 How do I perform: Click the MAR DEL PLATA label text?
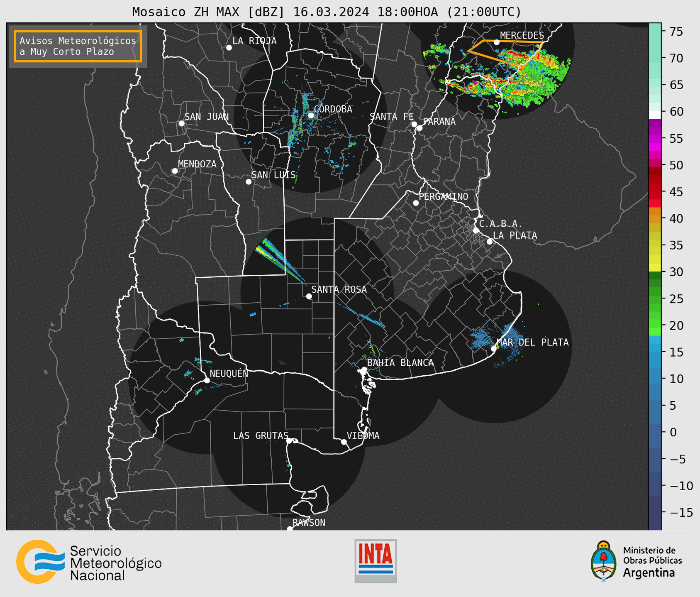[x=532, y=343]
